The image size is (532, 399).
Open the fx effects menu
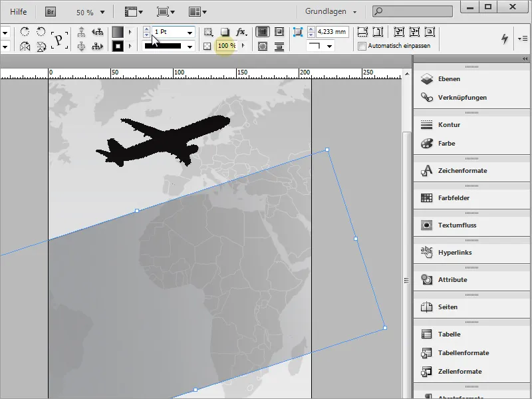click(x=241, y=32)
